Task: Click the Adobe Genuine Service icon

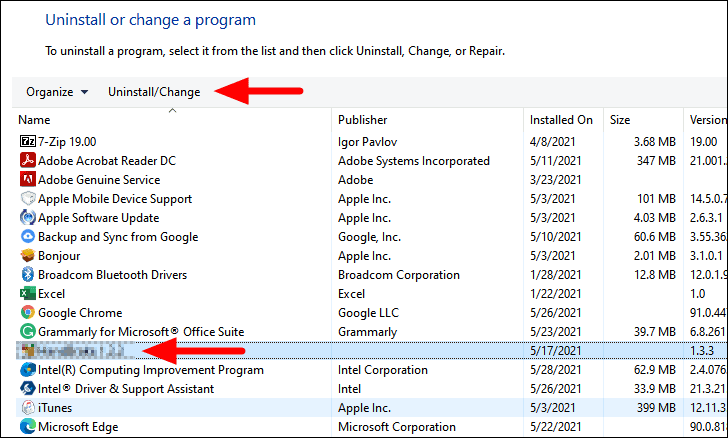Action: 28,179
